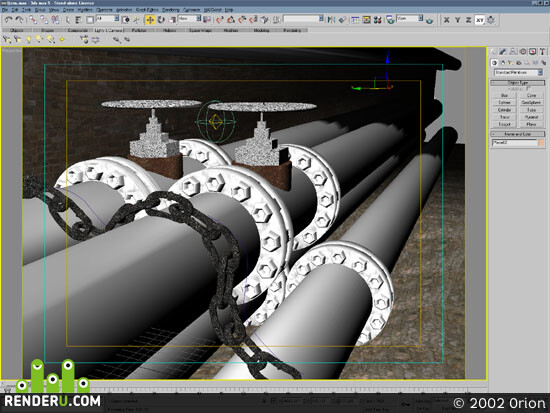550x413 pixels.
Task: Click the Cylinder primitive button
Action: tap(504, 110)
